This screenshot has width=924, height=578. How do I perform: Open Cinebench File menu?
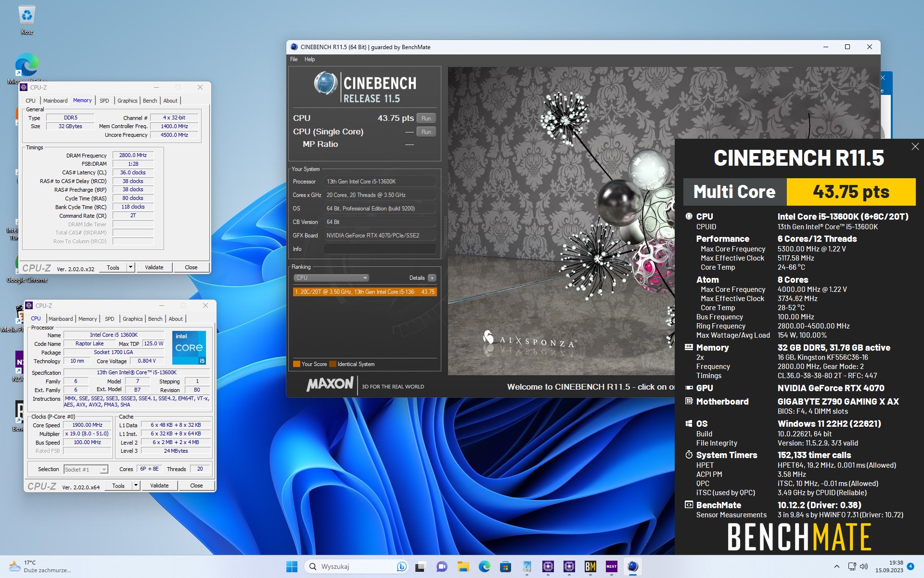(294, 59)
